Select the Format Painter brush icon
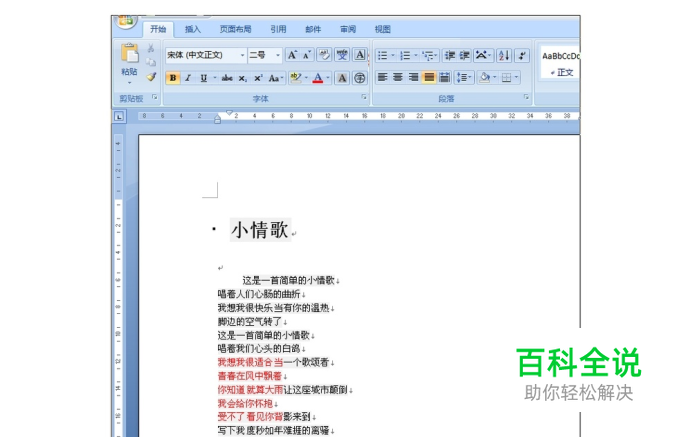This screenshot has width=692, height=437. pos(151,77)
